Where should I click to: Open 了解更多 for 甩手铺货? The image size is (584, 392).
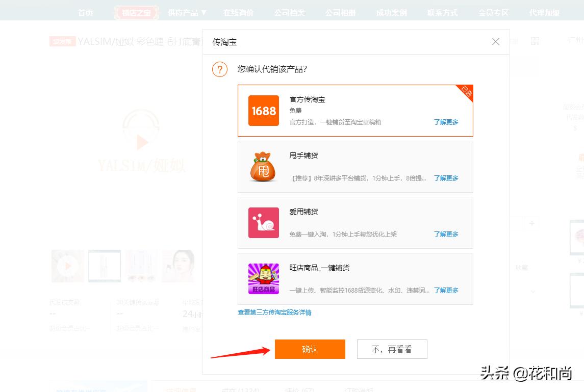click(446, 178)
